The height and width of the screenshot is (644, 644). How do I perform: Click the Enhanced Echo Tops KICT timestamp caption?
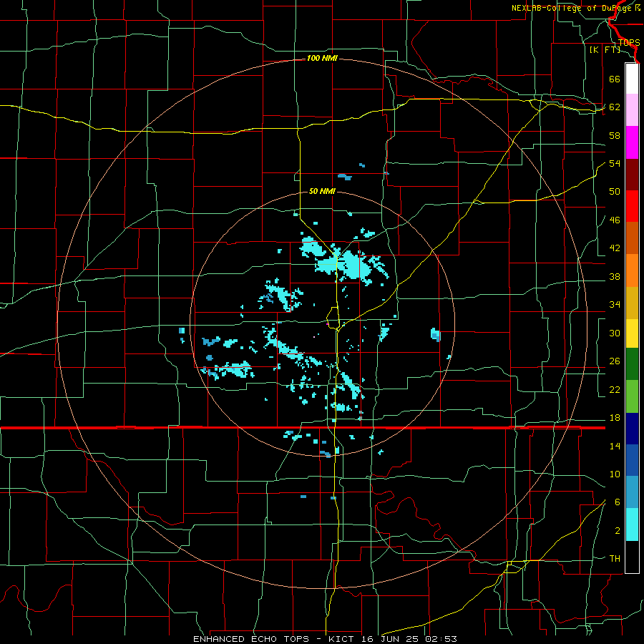coord(325,639)
